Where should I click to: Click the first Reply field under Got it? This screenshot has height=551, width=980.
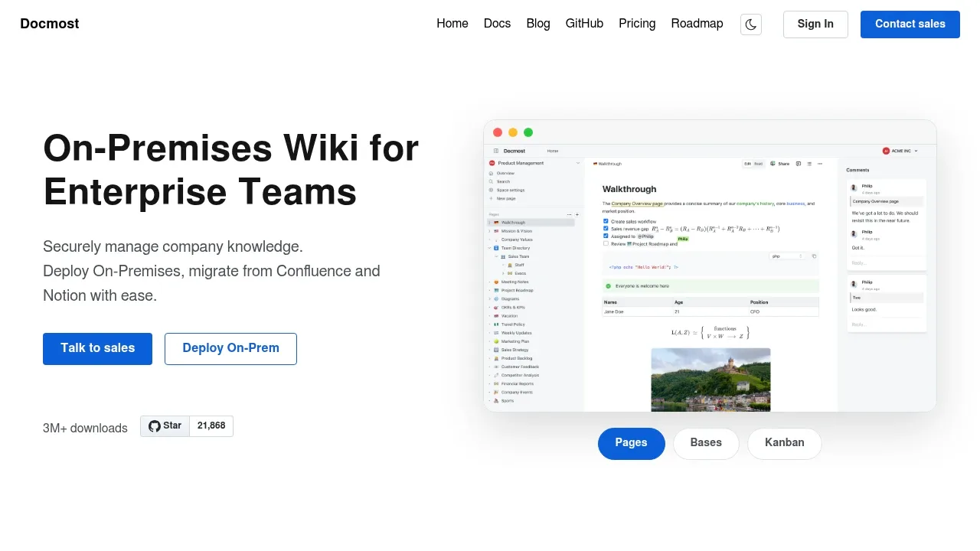point(886,262)
